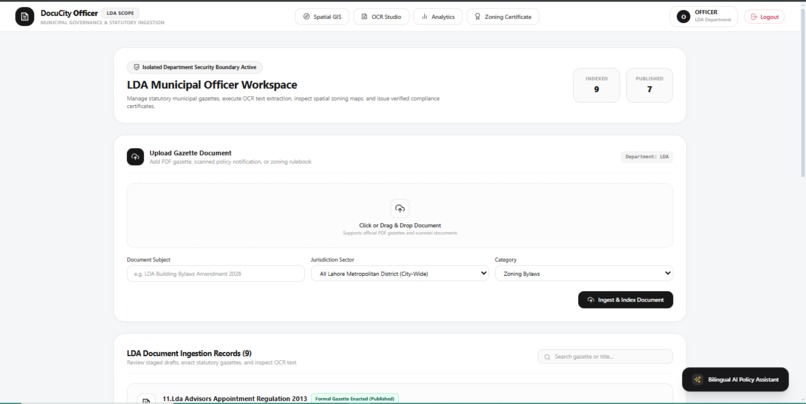Select the Published 7 stat card

tap(649, 85)
